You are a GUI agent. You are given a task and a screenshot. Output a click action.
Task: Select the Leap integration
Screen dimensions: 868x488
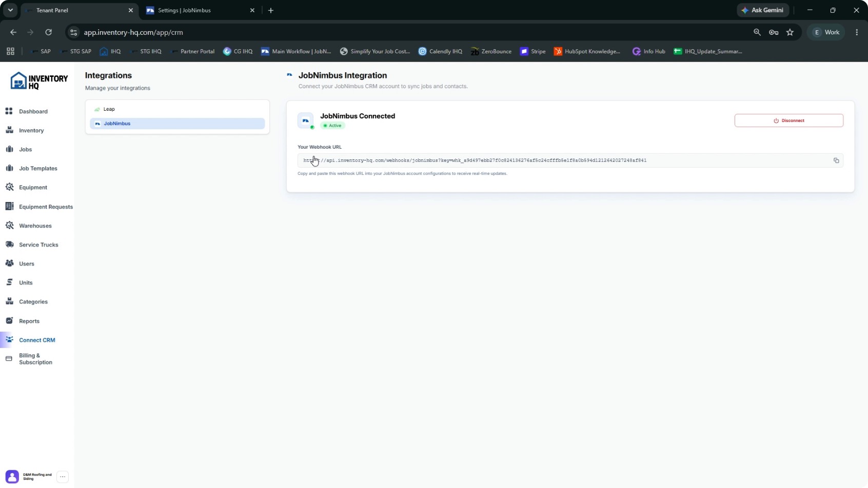[x=177, y=109]
